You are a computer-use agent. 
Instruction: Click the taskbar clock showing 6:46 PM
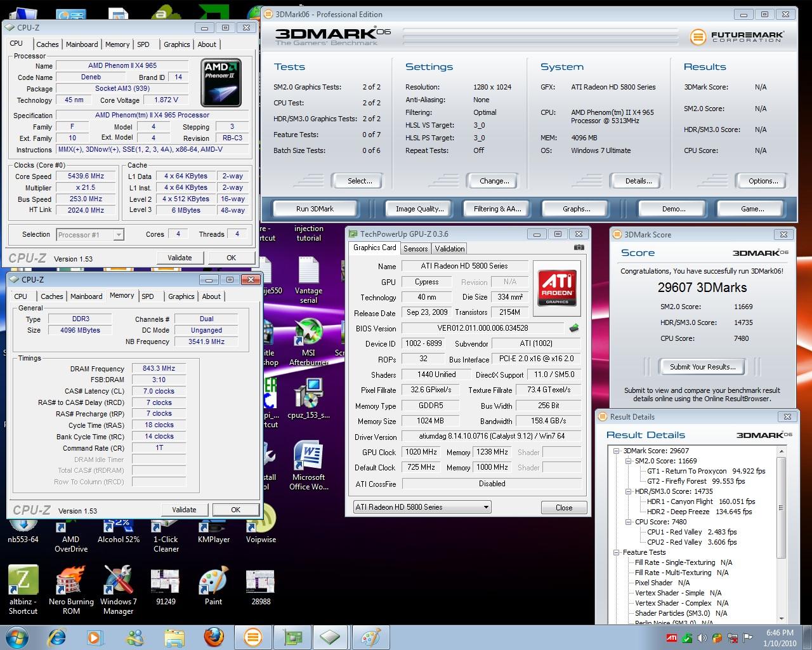point(780,638)
